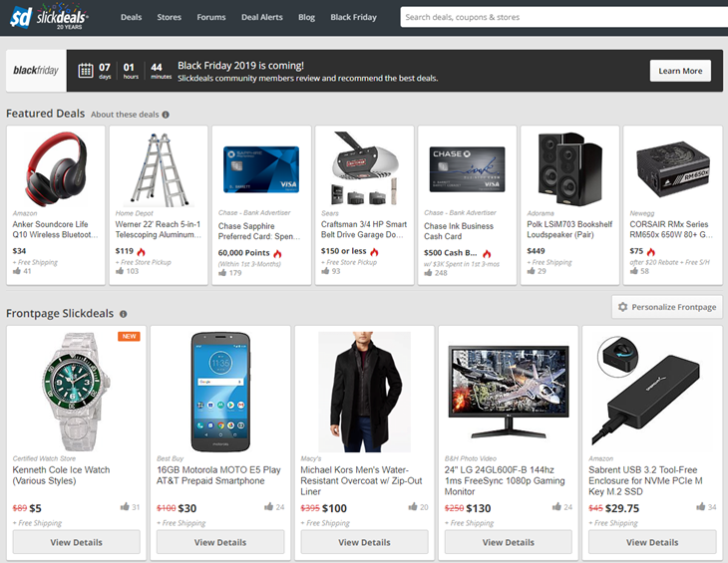Screen dimensions: 728x563
Task: Open Motorola smartphone product image
Action: (220, 392)
